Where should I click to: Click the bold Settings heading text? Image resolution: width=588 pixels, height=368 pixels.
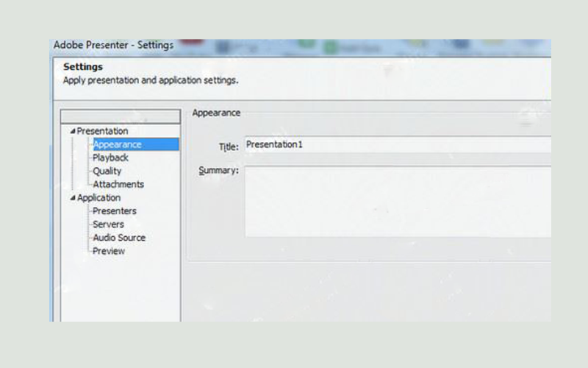pos(83,67)
